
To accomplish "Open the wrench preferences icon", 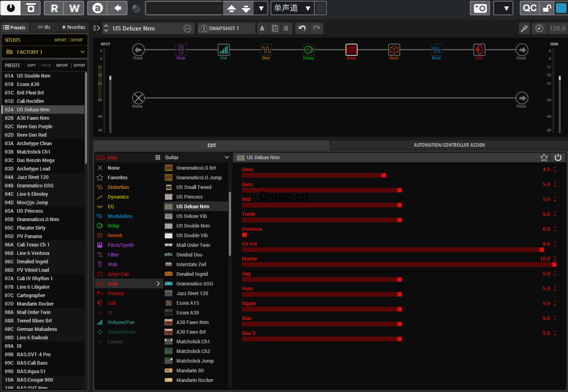I will coord(524,28).
